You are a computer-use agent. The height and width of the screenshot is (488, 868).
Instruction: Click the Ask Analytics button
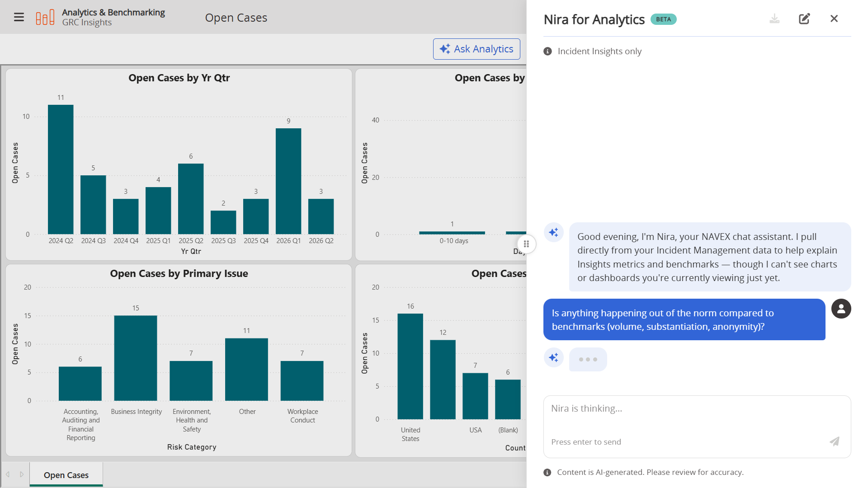[476, 49]
